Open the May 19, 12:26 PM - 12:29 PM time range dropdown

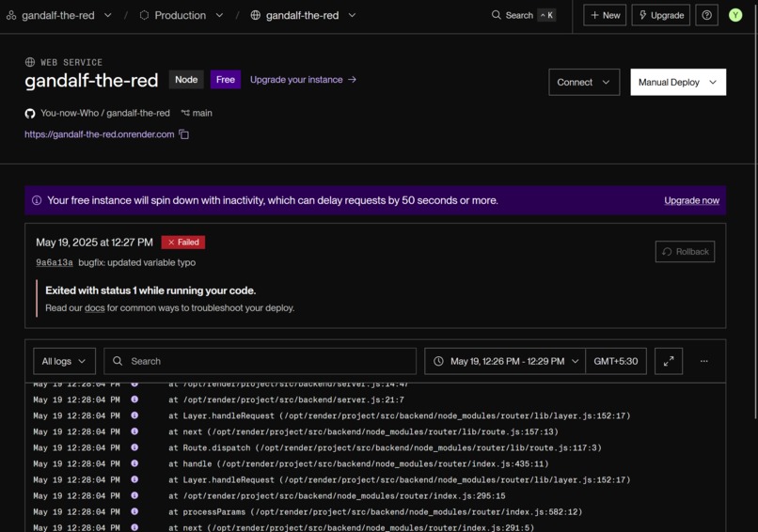tap(505, 361)
